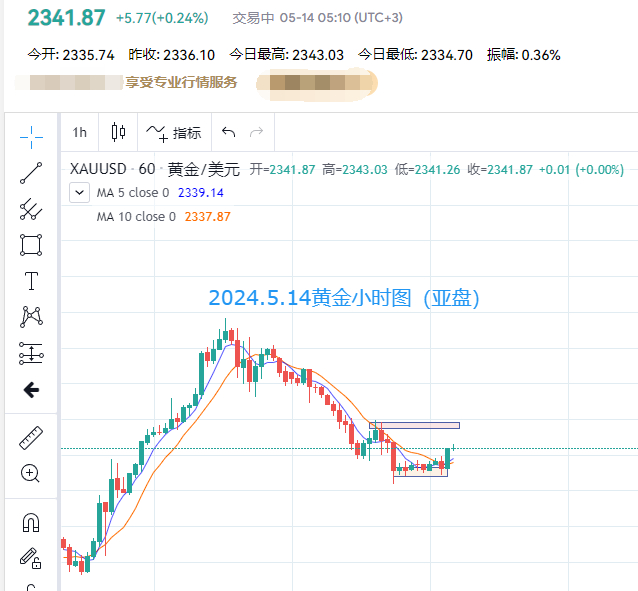Toggle magnet mode

click(x=31, y=522)
